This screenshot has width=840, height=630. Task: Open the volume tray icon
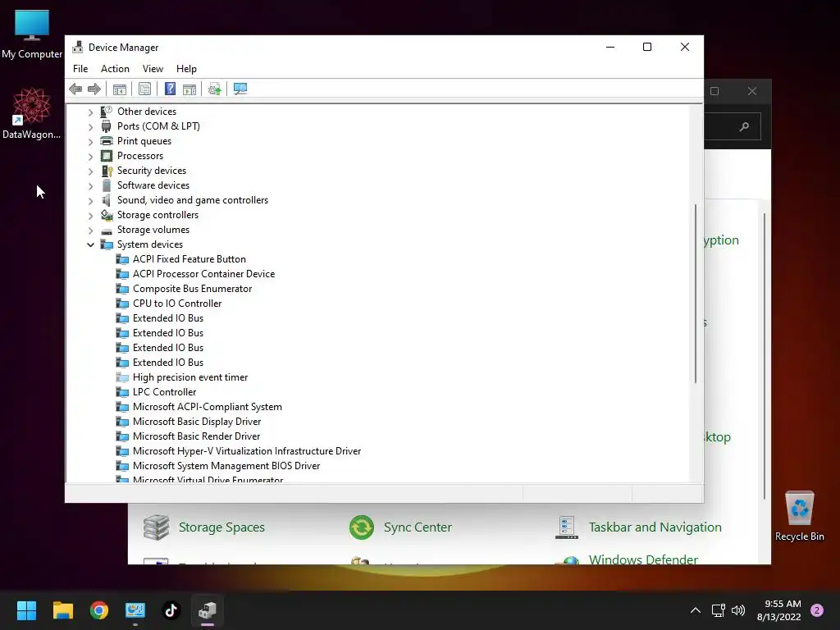(738, 610)
